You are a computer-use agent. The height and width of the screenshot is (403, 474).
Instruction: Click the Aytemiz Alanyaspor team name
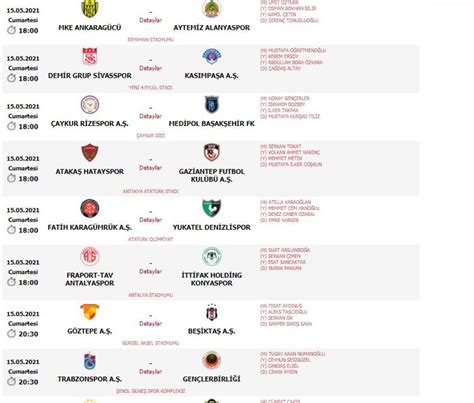(212, 28)
